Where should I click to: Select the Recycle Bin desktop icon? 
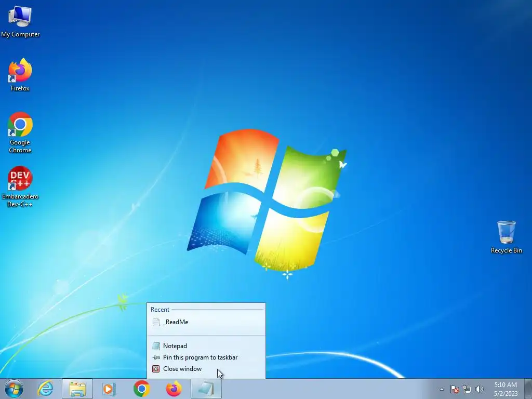click(x=506, y=237)
